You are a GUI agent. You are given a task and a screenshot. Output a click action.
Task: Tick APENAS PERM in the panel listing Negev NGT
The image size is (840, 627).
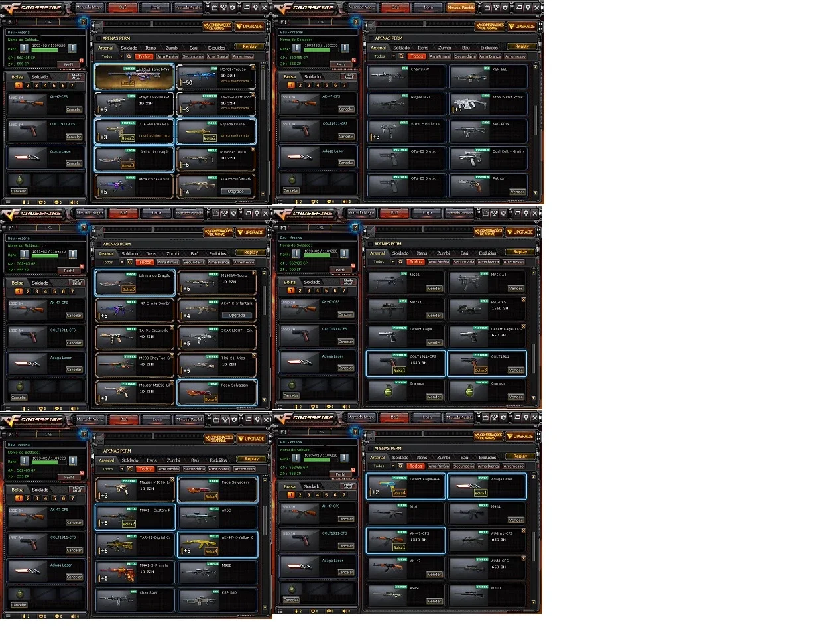click(370, 38)
